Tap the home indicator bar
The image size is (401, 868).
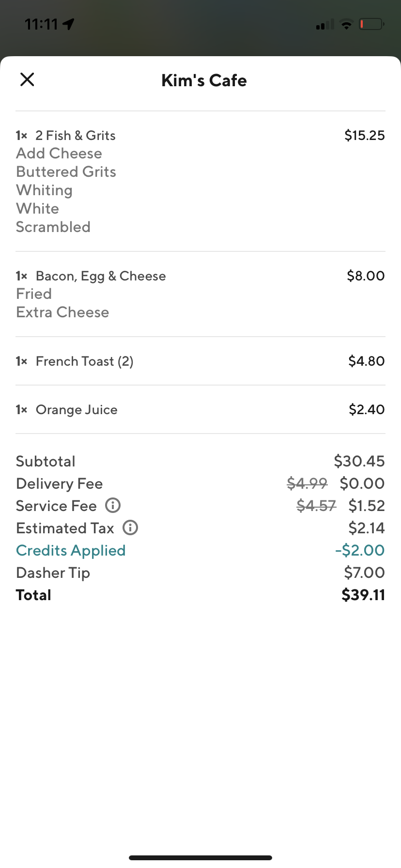200,858
